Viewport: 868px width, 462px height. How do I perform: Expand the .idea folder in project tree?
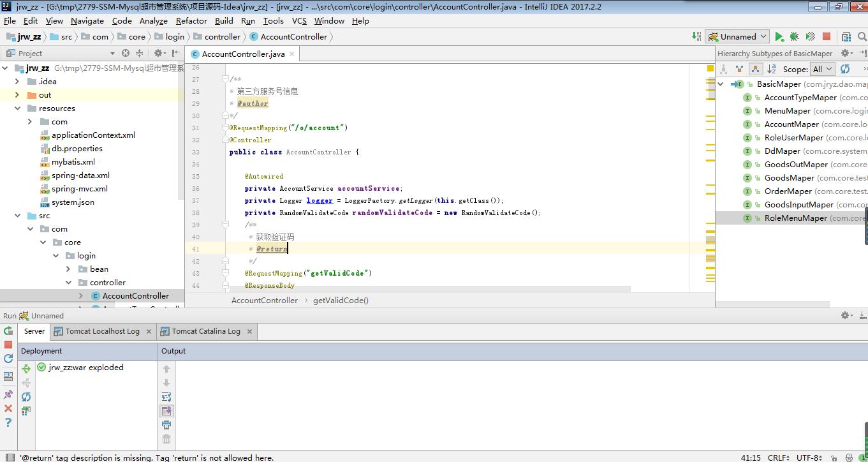[x=17, y=82]
